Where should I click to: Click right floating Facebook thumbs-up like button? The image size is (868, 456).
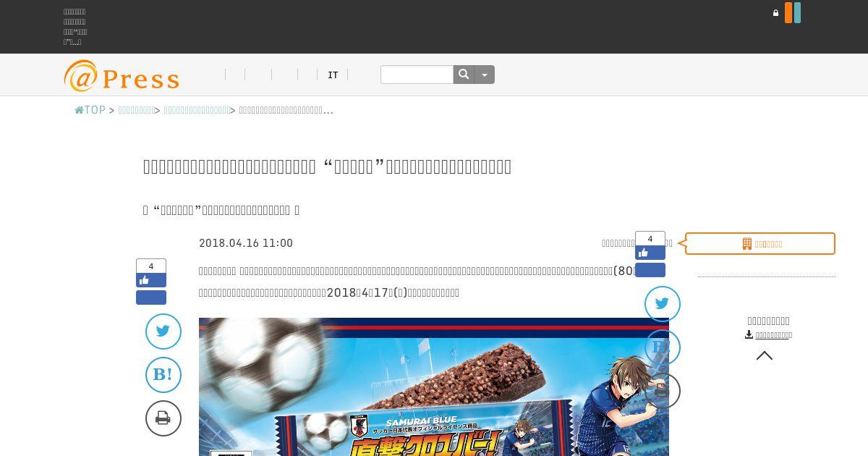pos(650,253)
